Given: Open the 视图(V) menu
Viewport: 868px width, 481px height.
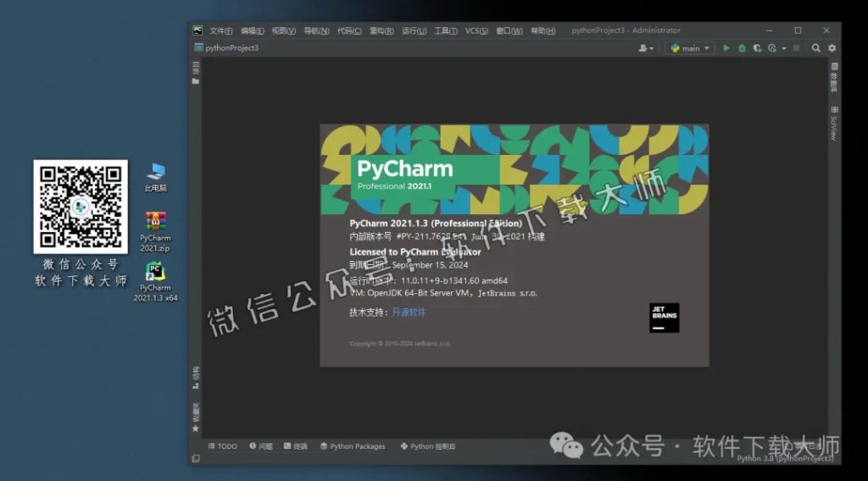Looking at the screenshot, I should (283, 31).
